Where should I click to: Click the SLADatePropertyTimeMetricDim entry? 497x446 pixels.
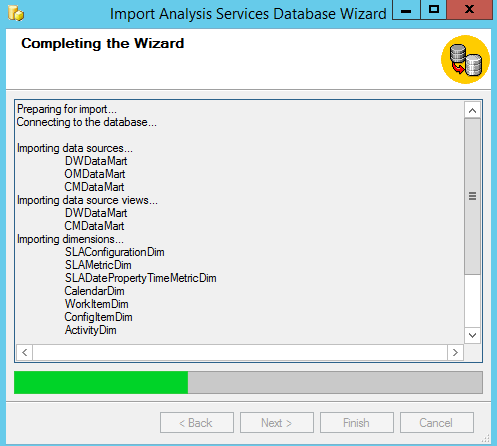(x=141, y=278)
